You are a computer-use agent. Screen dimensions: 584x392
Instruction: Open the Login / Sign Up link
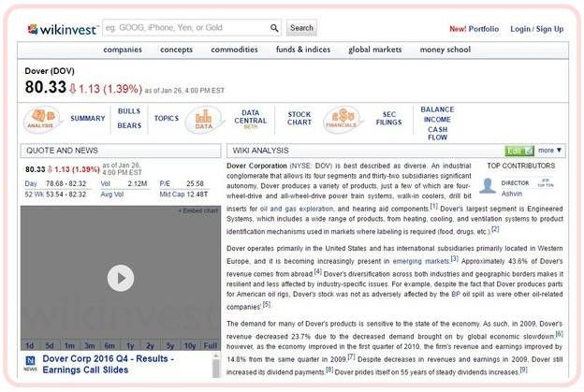coord(536,29)
